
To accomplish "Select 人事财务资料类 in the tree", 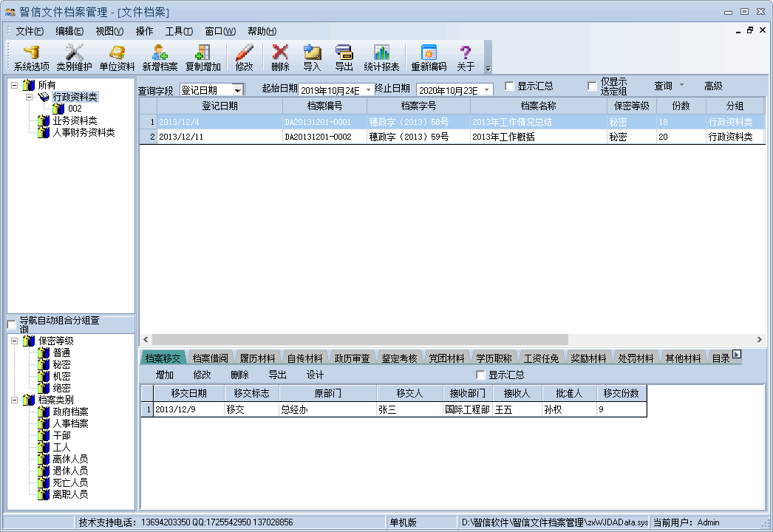I will (x=84, y=132).
